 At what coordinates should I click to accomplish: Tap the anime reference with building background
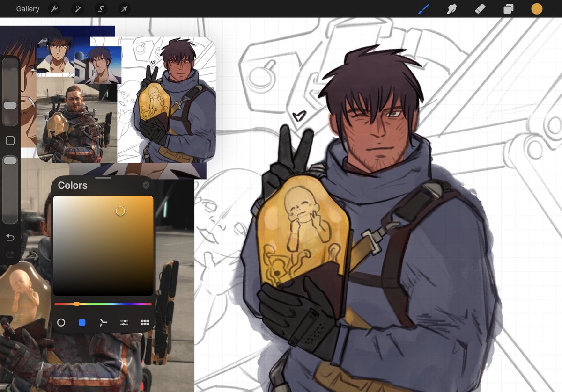point(98,65)
